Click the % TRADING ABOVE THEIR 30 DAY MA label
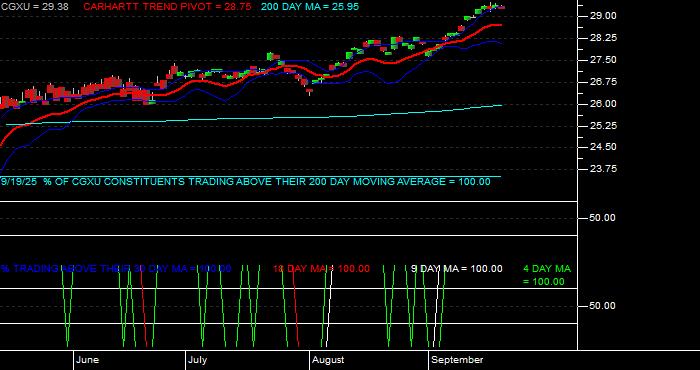The width and height of the screenshot is (700, 370). pos(116,269)
